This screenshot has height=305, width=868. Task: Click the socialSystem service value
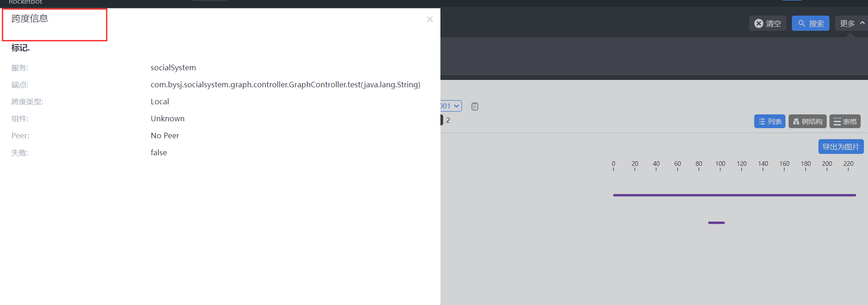[173, 68]
